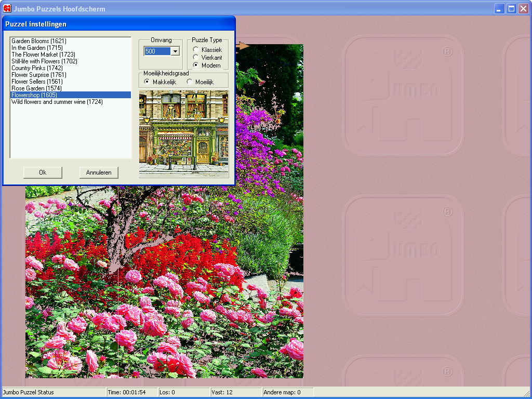Select Garden Blooms (1621) puzzle
532x399 pixels.
[x=71, y=41]
